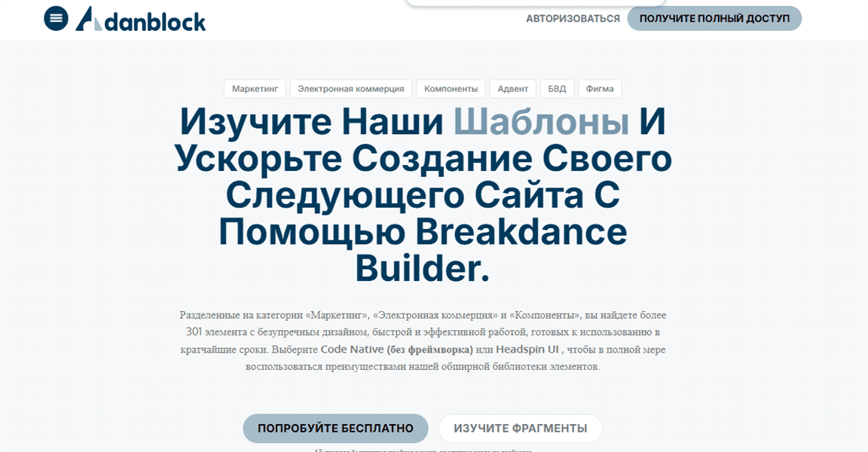
Task: Click the highlighted word Шаблоны in heading
Action: 542,121
